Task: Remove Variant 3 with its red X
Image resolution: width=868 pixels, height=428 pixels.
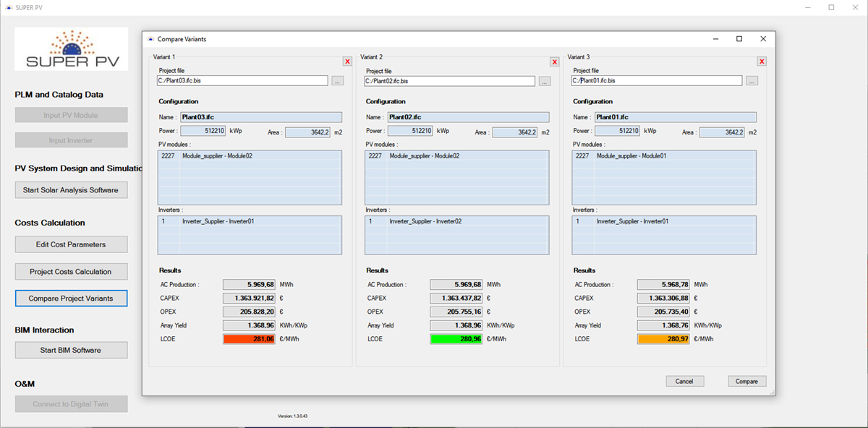Action: [x=762, y=61]
